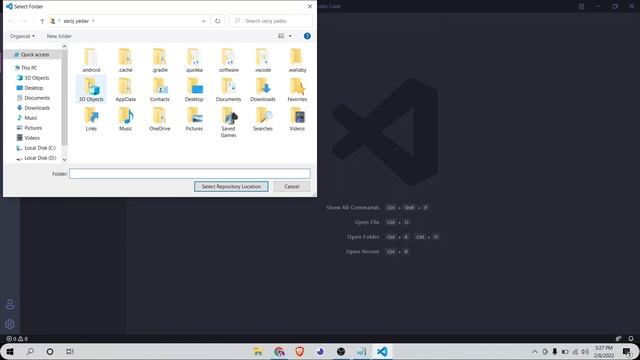The height and width of the screenshot is (360, 640).
Task: Click Select Repository Location button
Action: [x=231, y=187]
